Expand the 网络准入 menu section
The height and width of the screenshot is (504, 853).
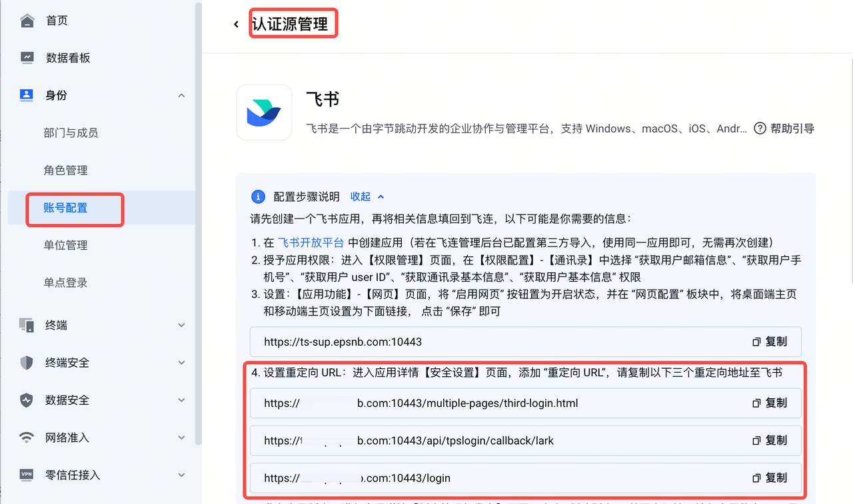[x=181, y=437]
